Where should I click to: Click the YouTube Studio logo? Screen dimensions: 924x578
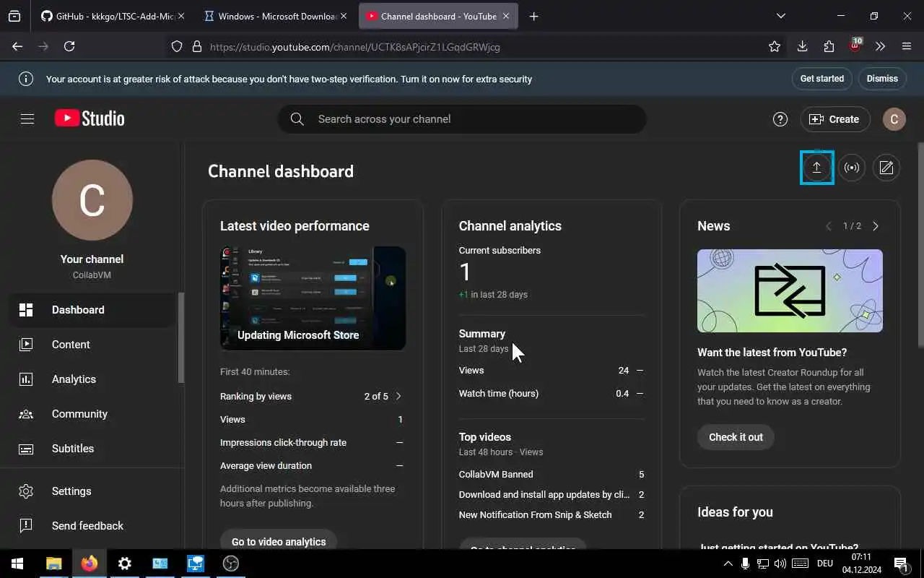90,118
